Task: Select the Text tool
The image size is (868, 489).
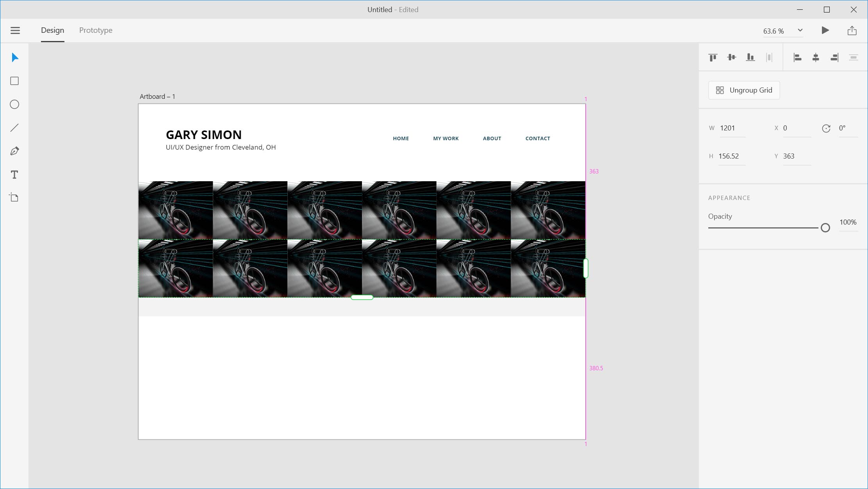Action: (14, 175)
